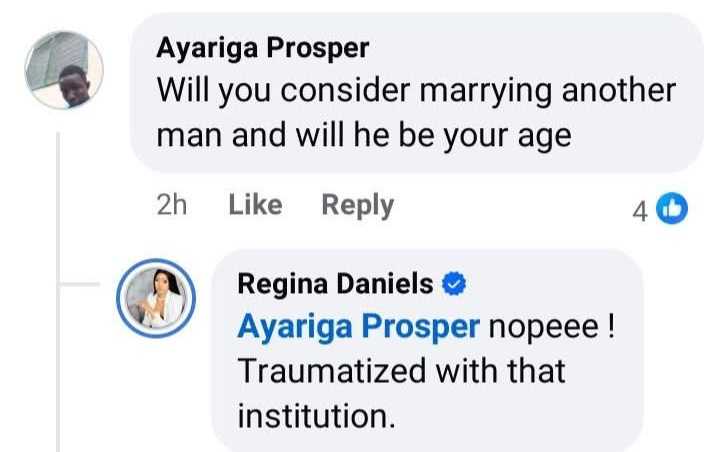Click the text "man and will he be your age"
The width and height of the screenshot is (720, 452).
click(x=364, y=134)
